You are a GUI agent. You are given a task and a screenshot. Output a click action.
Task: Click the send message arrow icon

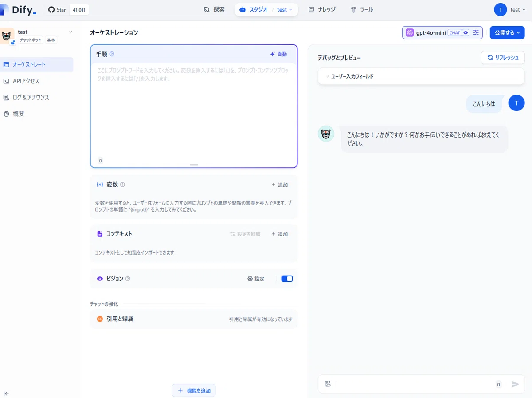pyautogui.click(x=515, y=384)
